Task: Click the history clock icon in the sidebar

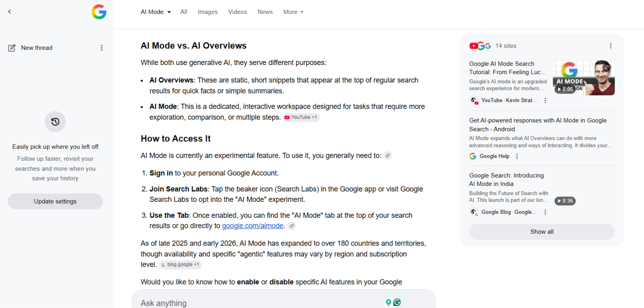Action: pos(55,122)
